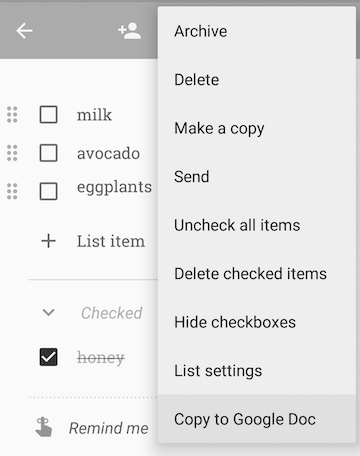This screenshot has height=456, width=360.
Task: Select the drag handle next to avocado
Action: click(x=12, y=153)
